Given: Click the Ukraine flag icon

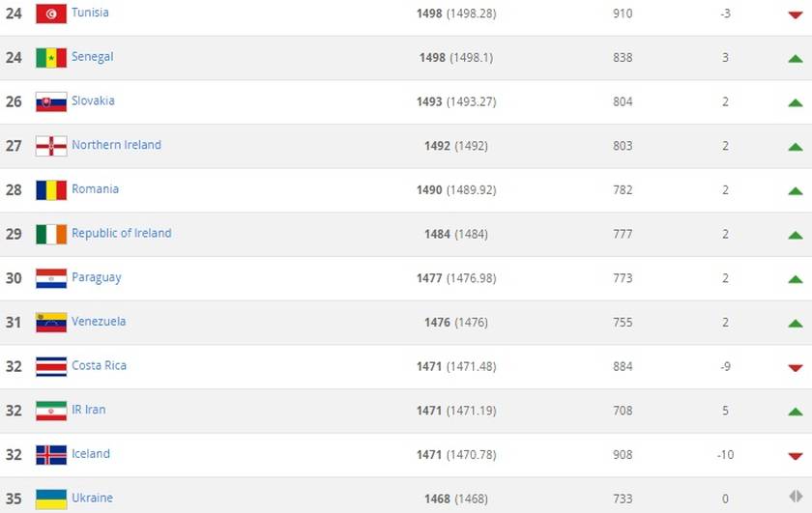Looking at the screenshot, I should (51, 499).
